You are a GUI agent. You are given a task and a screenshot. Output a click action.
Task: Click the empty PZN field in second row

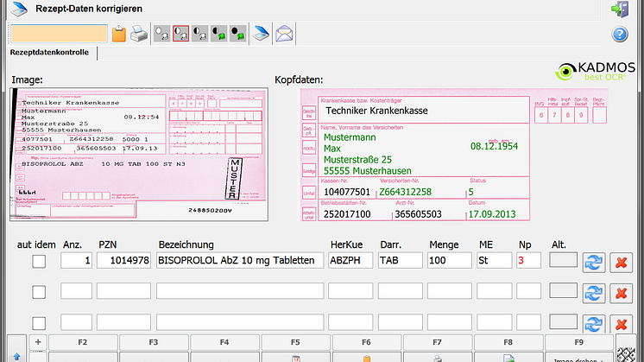(123, 291)
